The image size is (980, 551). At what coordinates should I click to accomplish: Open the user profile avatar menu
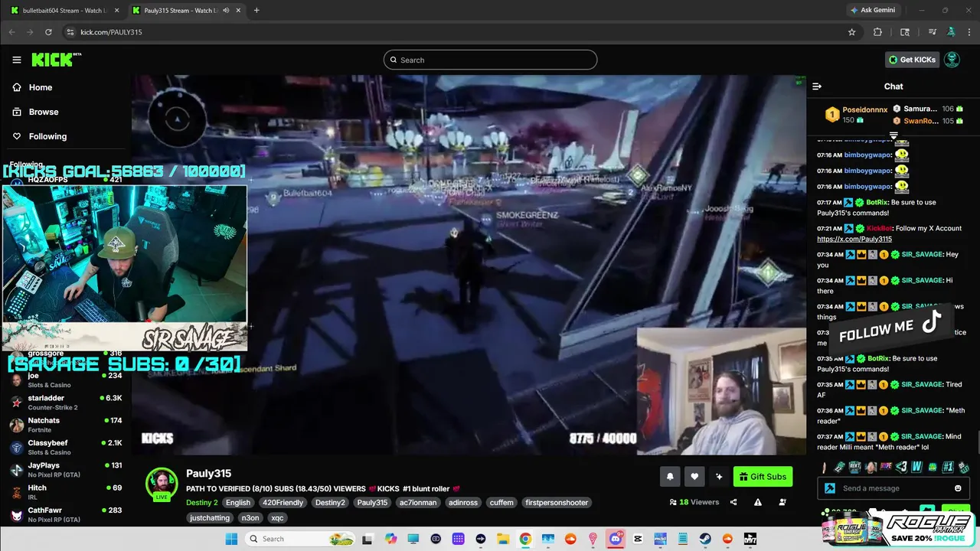(952, 60)
